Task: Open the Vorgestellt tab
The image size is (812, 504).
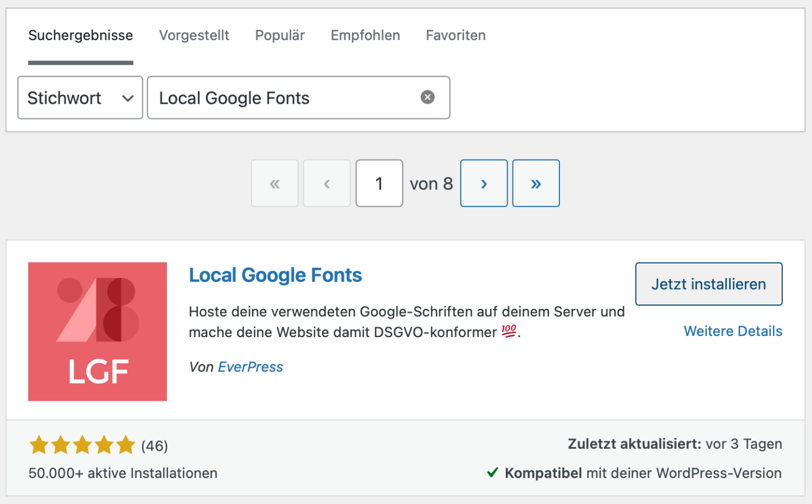Action: (x=194, y=36)
